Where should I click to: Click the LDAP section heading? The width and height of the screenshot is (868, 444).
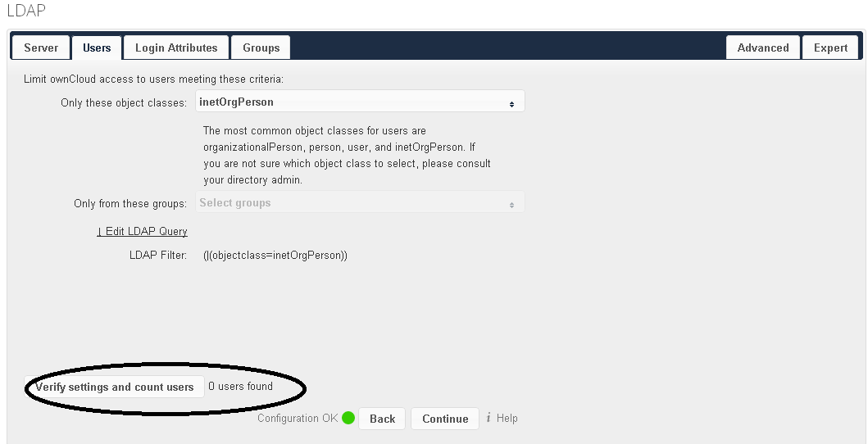click(26, 10)
